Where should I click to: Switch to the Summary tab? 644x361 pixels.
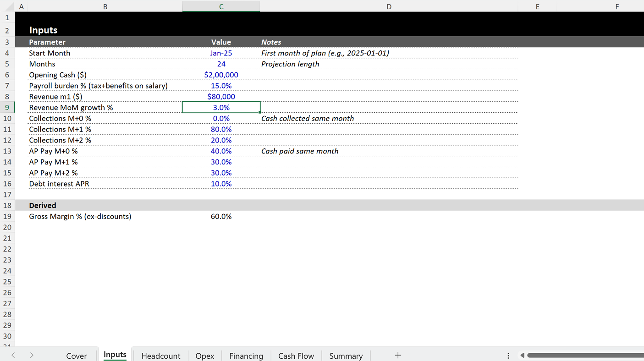(x=346, y=356)
